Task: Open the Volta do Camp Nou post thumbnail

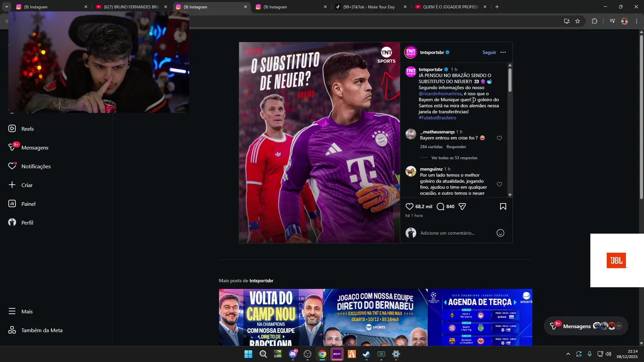Action: coord(271,317)
